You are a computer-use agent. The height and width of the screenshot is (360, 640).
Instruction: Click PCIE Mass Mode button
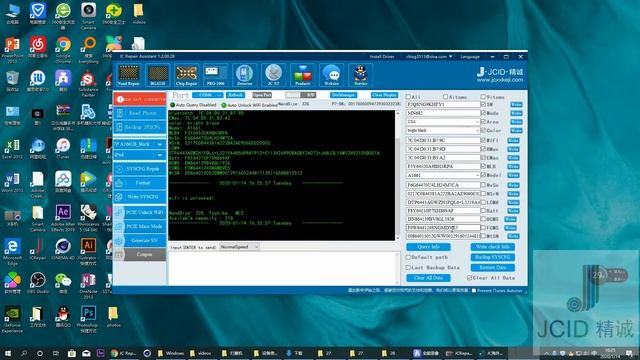140,226
